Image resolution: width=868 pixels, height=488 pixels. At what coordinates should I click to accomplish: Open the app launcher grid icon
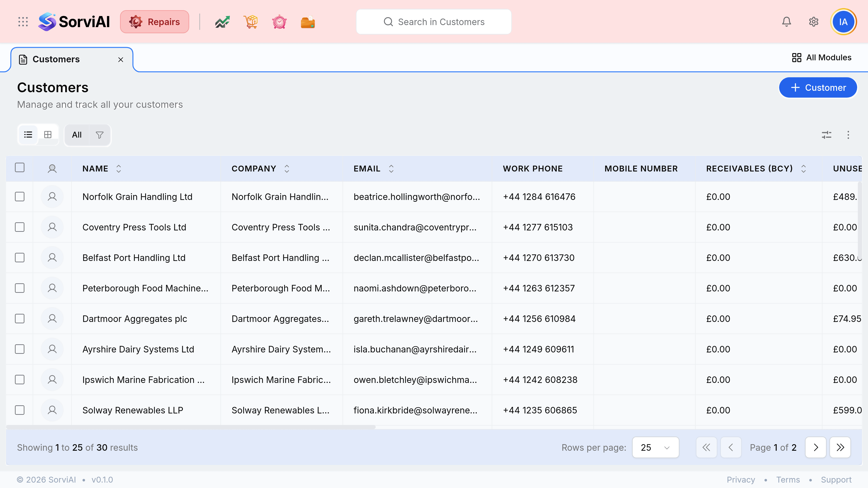coord(23,22)
